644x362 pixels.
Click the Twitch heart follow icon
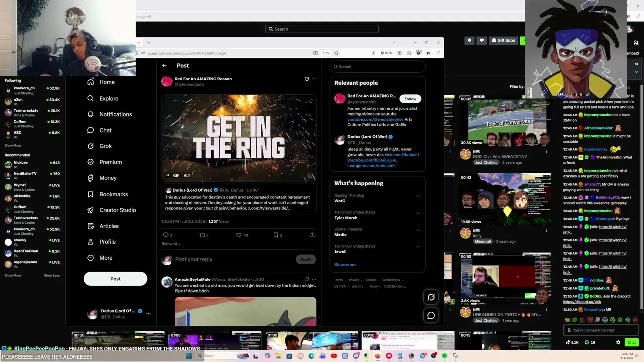[481, 40]
